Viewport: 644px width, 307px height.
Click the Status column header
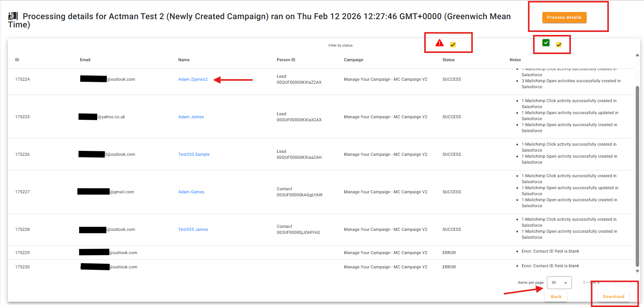pyautogui.click(x=448, y=60)
